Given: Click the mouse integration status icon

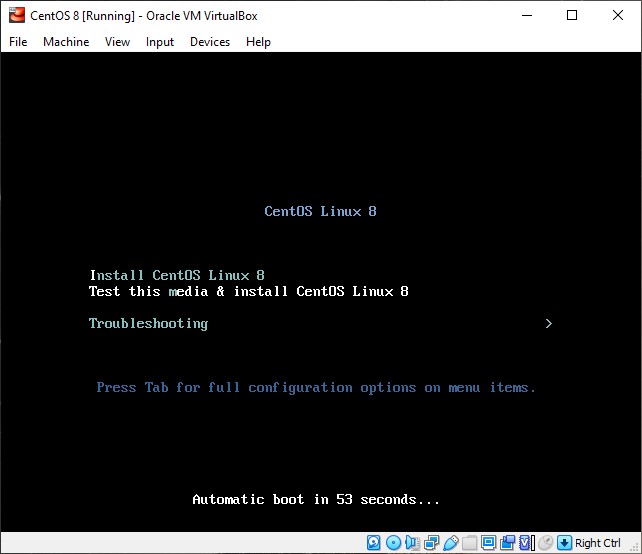Looking at the screenshot, I should 545,543.
